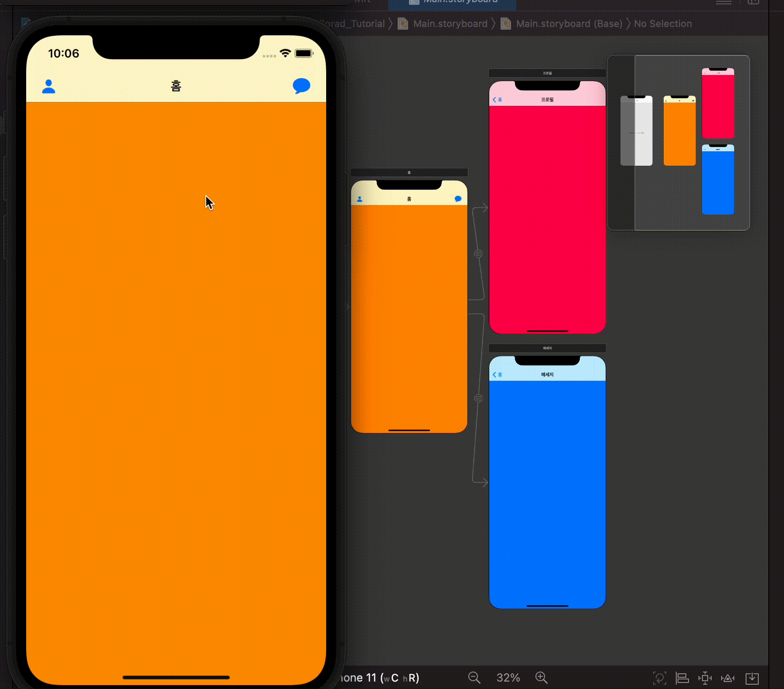Click the battery icon in the simulator status bar

point(304,53)
